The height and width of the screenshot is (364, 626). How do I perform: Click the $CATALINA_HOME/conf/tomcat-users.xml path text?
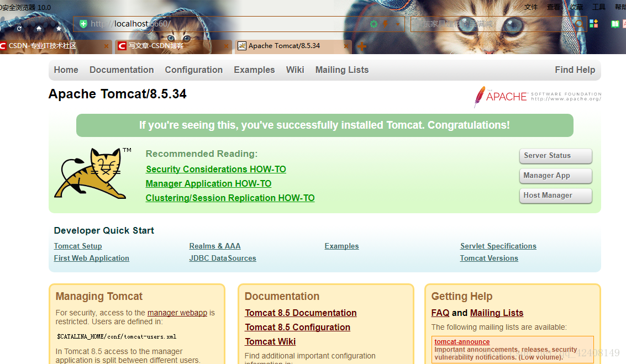[x=117, y=337]
